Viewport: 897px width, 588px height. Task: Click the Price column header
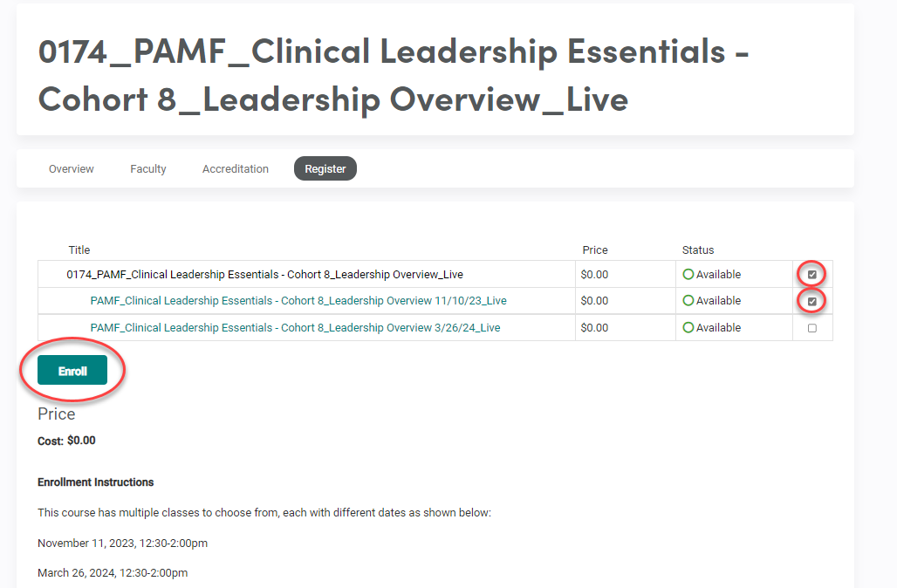(595, 250)
